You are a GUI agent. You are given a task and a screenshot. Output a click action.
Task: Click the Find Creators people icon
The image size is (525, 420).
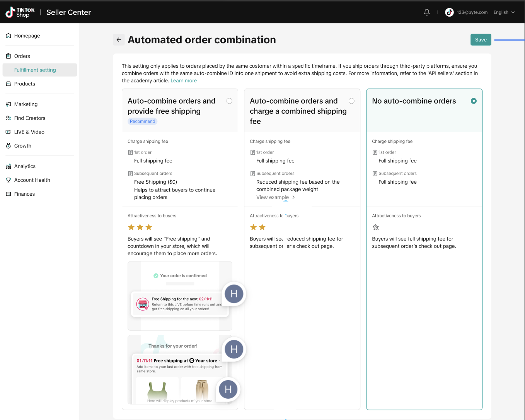9,118
